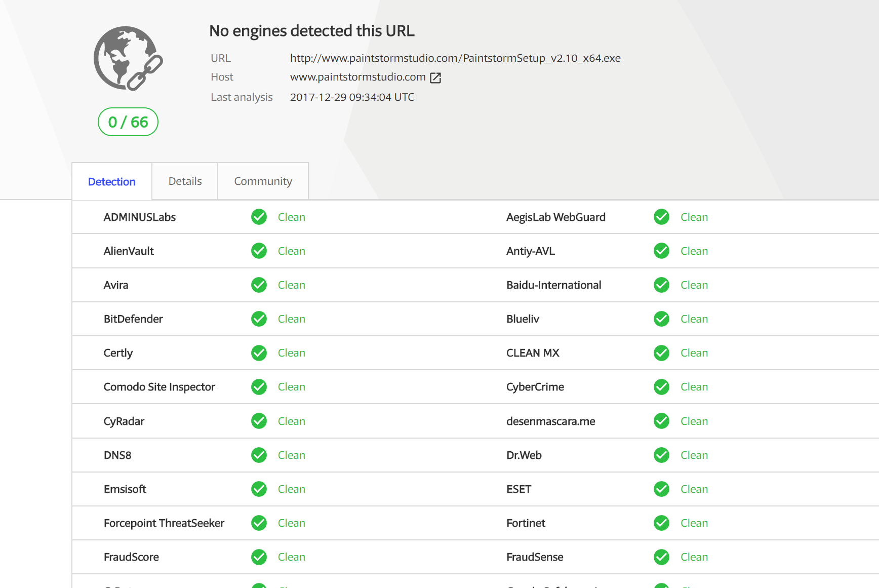Click the green checkmark for Blueliv
The height and width of the screenshot is (588, 879).
click(x=661, y=319)
